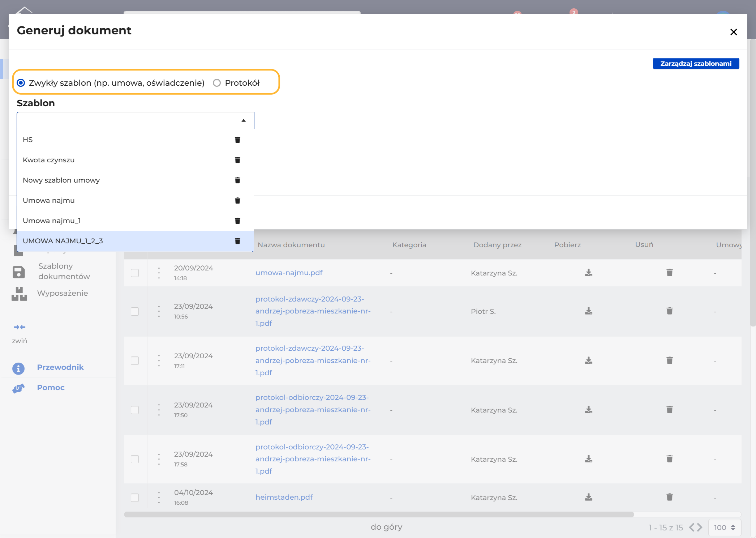The width and height of the screenshot is (756, 538).
Task: Check the row dated 23/09/2024 17:50
Action: click(135, 410)
